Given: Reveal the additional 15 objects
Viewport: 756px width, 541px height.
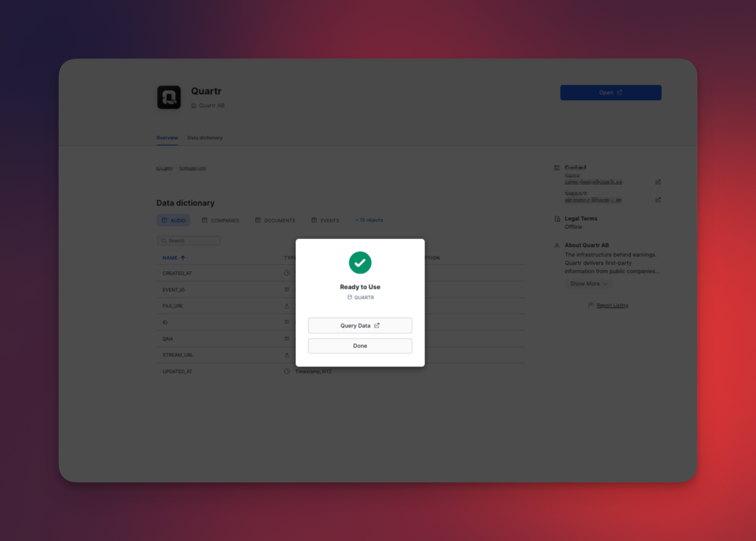Looking at the screenshot, I should point(369,220).
